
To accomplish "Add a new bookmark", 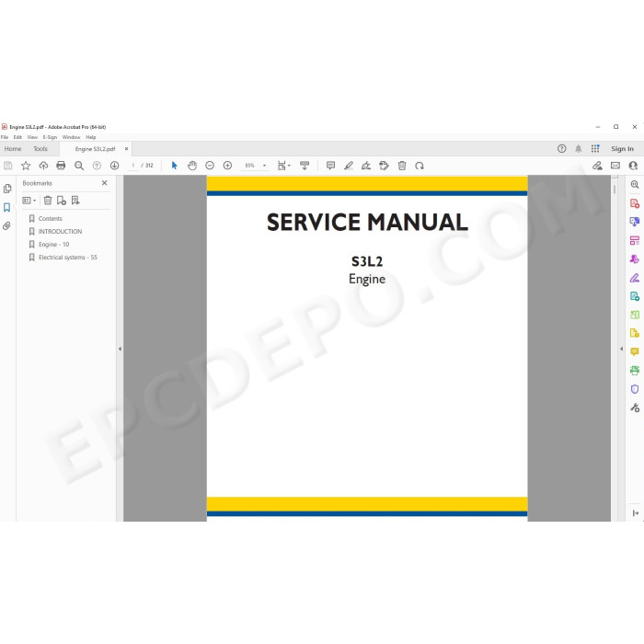I will click(x=62, y=201).
